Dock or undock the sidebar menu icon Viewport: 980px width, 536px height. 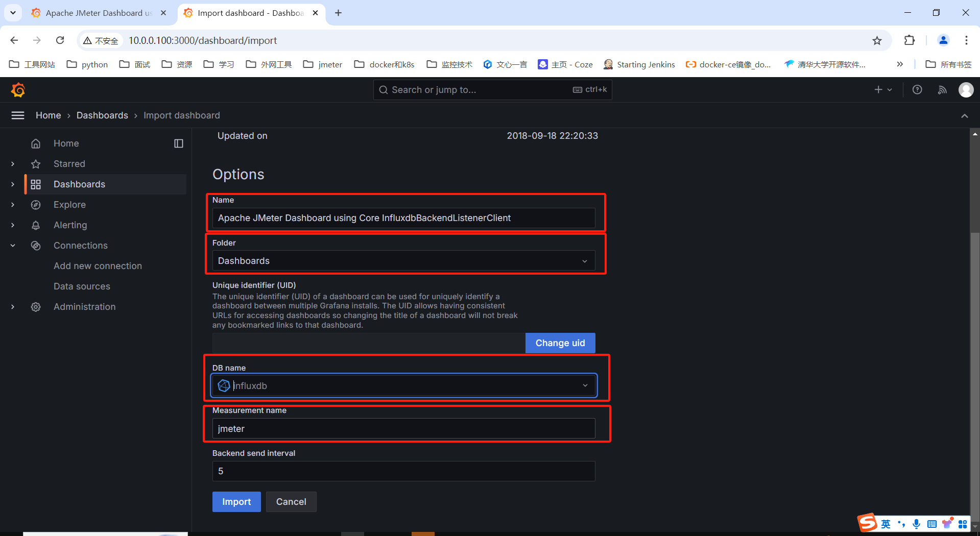click(x=179, y=143)
